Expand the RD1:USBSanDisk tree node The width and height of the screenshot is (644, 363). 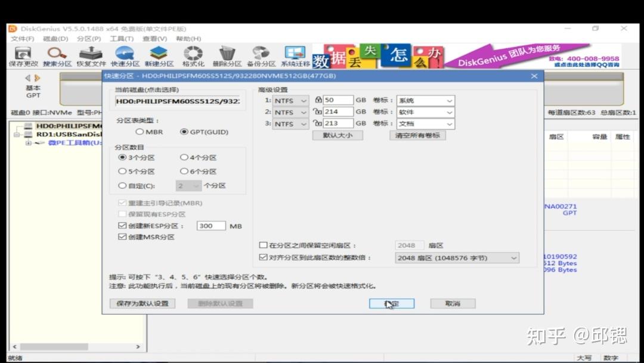17,135
